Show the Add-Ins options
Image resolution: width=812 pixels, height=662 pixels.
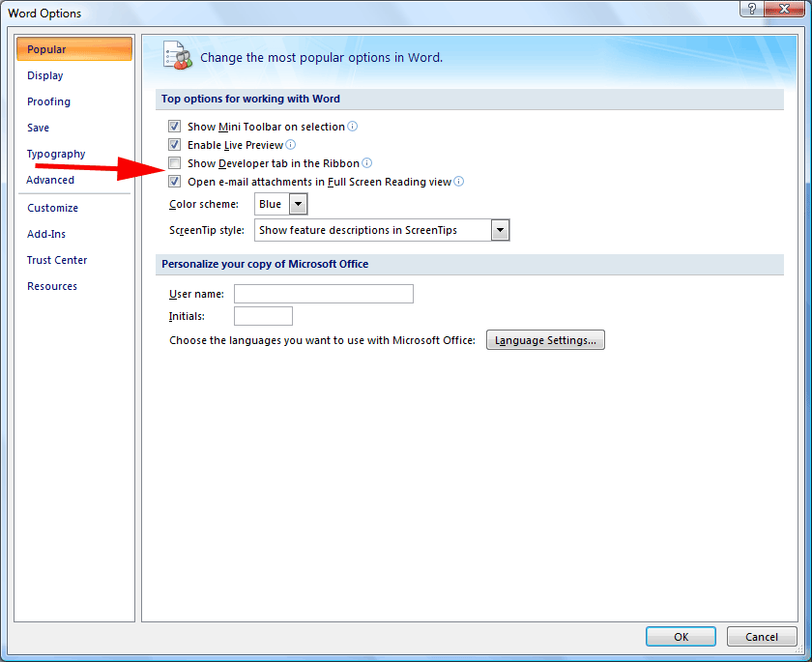[x=46, y=234]
